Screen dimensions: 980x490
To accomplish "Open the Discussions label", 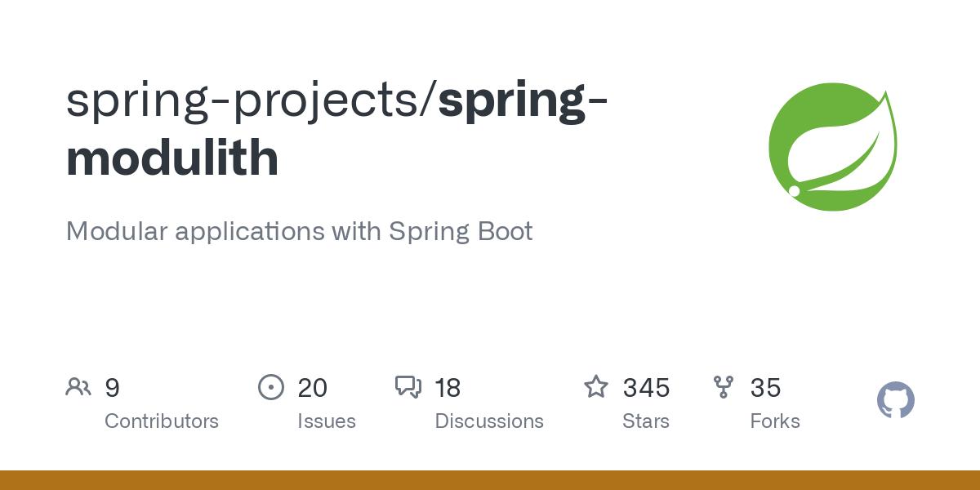I will click(489, 421).
